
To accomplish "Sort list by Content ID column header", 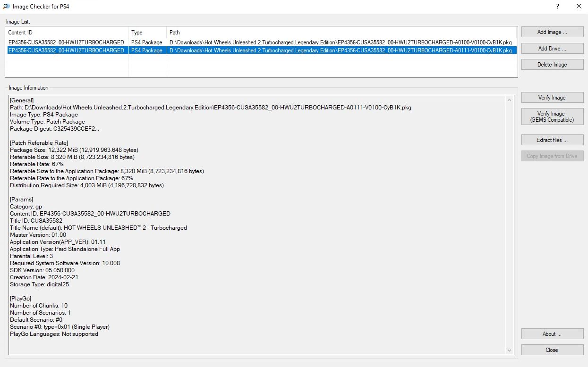I will (x=67, y=33).
